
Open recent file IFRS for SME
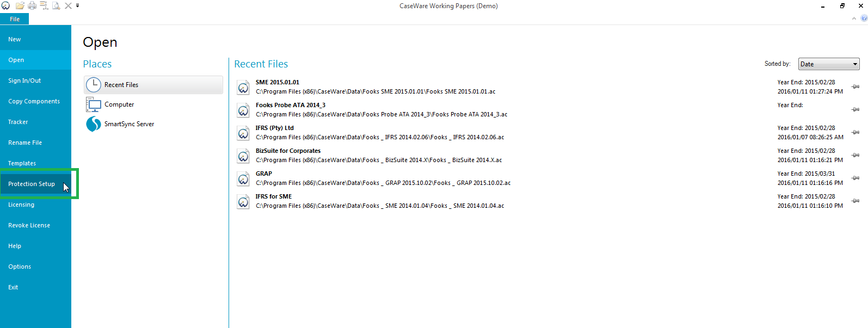[x=274, y=197]
